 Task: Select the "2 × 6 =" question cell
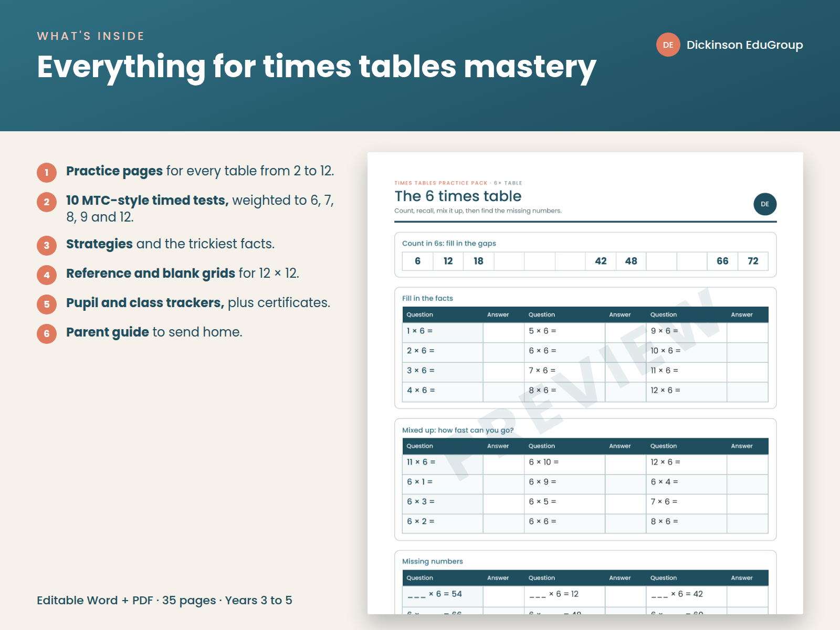pos(443,352)
